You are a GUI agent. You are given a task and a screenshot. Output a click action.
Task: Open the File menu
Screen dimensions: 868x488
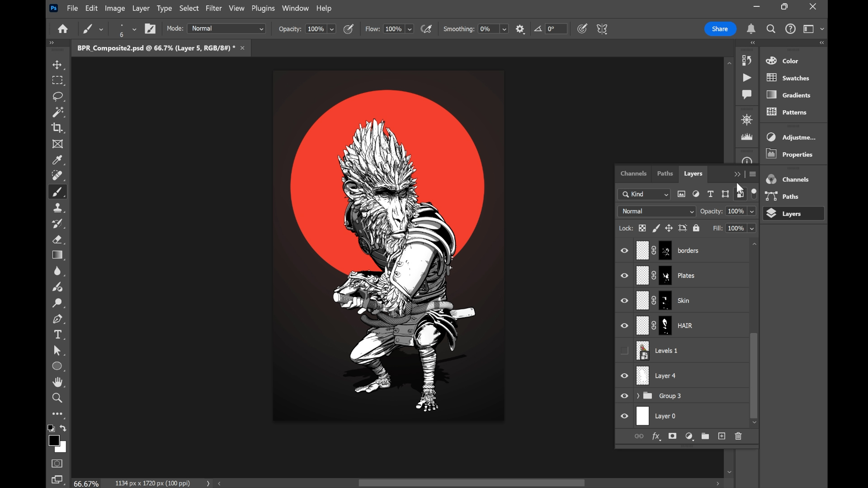[72, 8]
